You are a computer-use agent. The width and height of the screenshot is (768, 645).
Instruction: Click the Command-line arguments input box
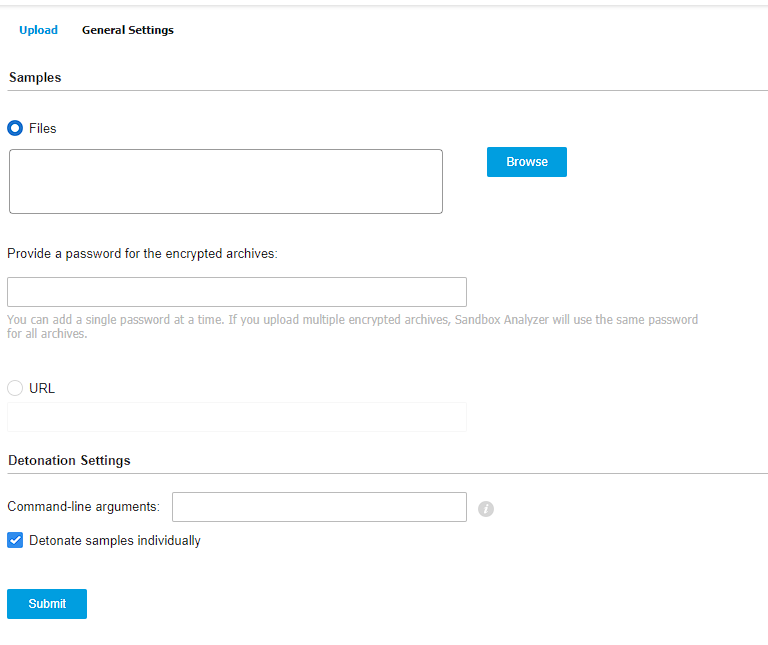[x=319, y=507]
